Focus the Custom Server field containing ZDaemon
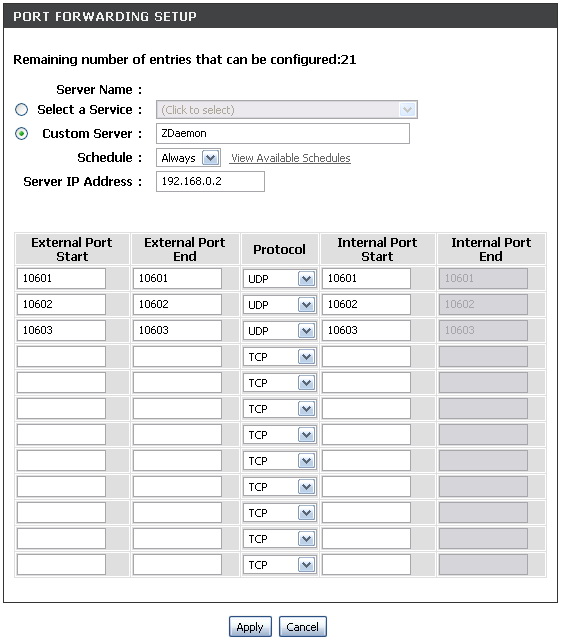 (283, 133)
